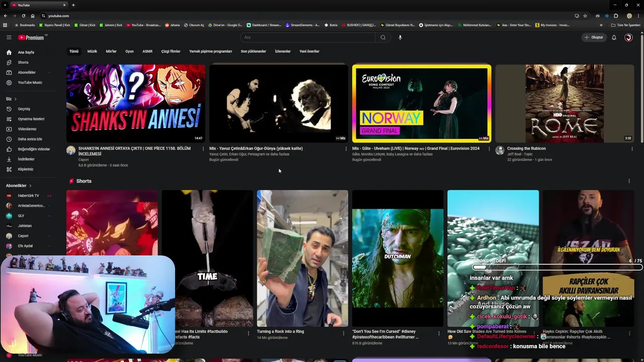Expand the Siz section chevron
Image resolution: width=644 pixels, height=362 pixels.
pos(16,99)
